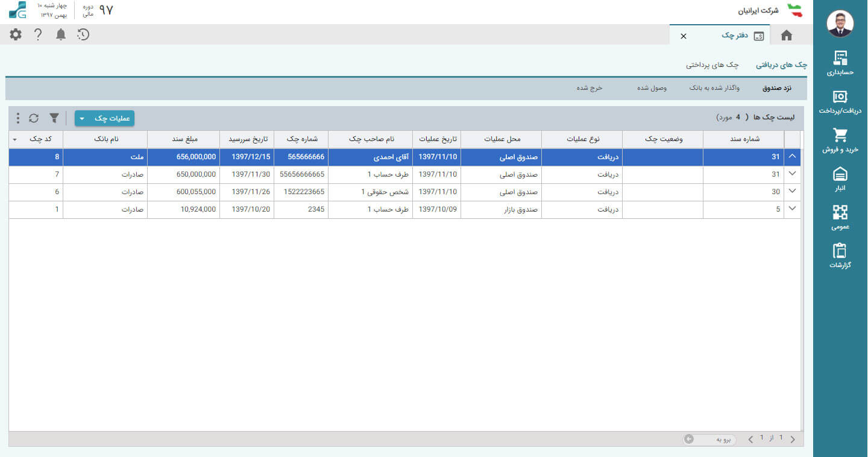Close the دفتر چک tab
868x457 pixels.
[684, 36]
